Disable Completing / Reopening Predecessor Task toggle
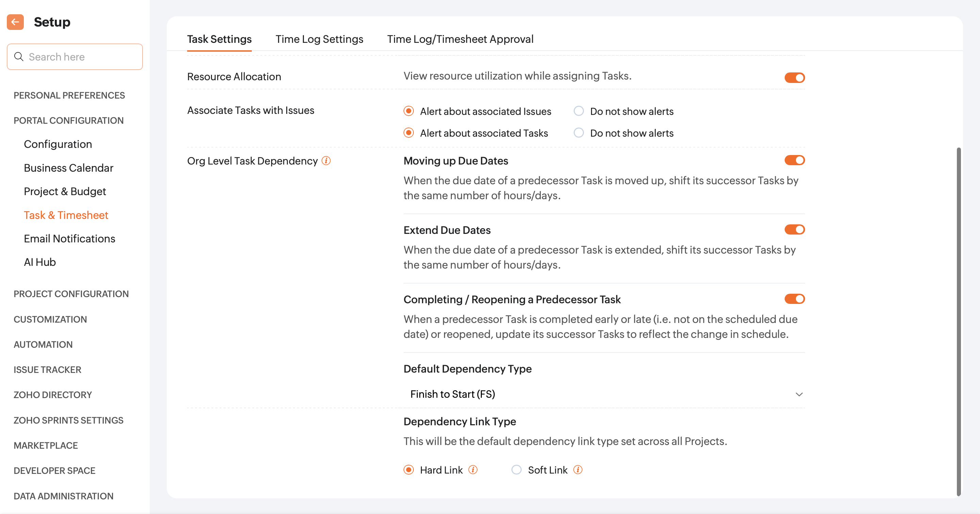The image size is (980, 514). [x=794, y=299]
